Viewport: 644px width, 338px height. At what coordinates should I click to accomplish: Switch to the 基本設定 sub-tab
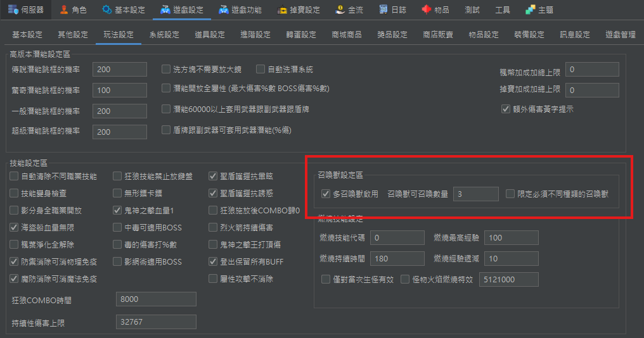click(27, 34)
